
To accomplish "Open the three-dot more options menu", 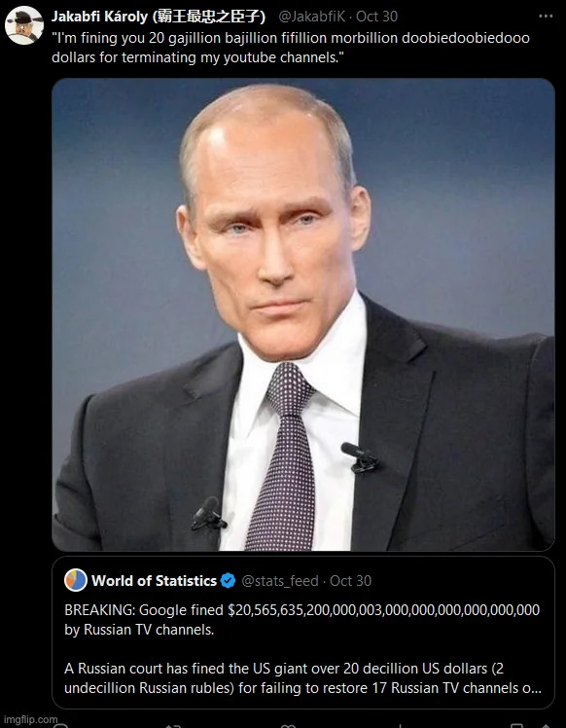I will point(546,17).
